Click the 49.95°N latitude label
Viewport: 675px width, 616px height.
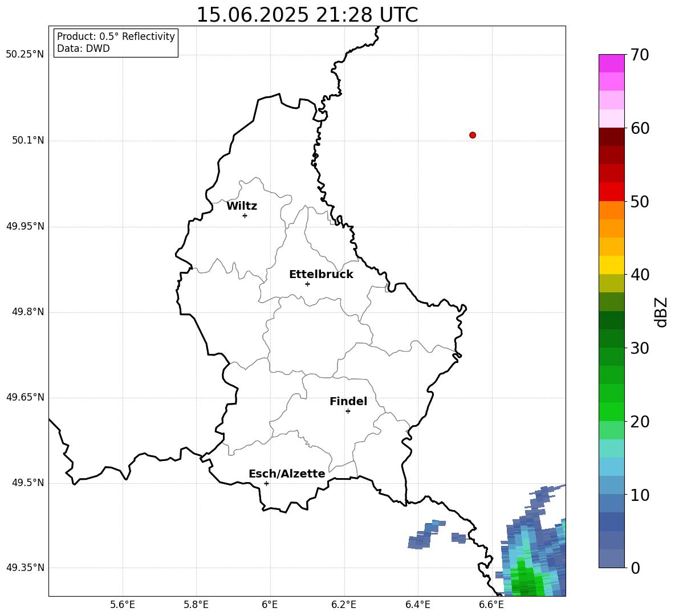[25, 226]
